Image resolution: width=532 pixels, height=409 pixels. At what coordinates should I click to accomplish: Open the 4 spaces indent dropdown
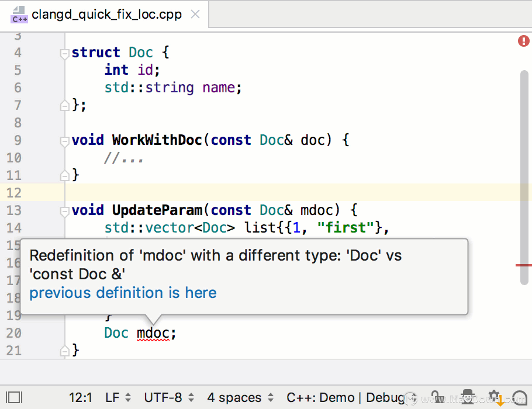point(240,397)
